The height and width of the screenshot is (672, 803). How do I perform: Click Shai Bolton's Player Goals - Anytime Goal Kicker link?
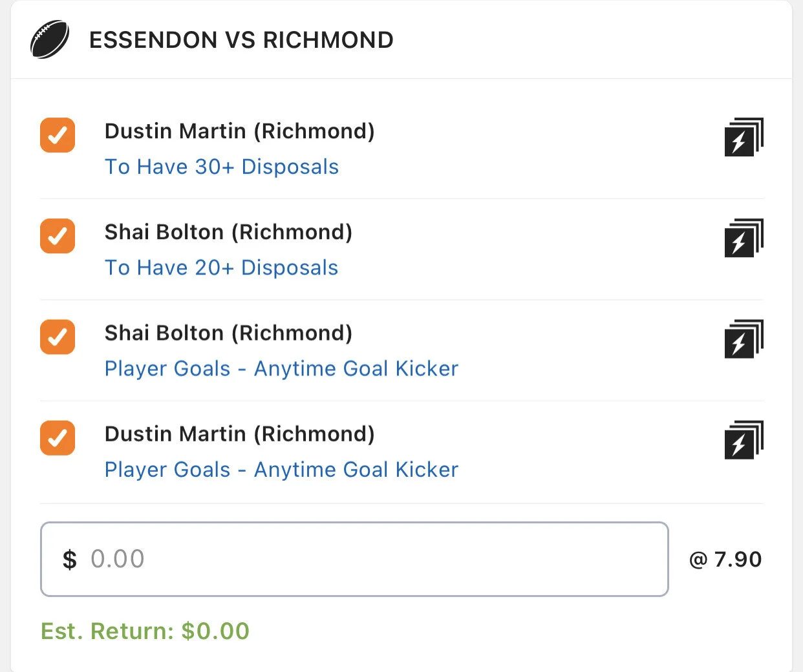(x=281, y=368)
